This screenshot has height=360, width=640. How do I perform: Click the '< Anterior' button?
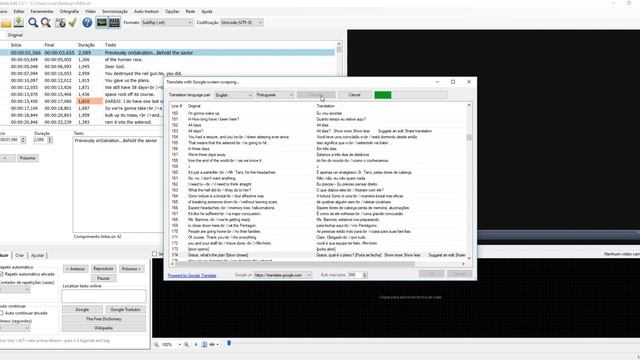pyautogui.click(x=76, y=269)
